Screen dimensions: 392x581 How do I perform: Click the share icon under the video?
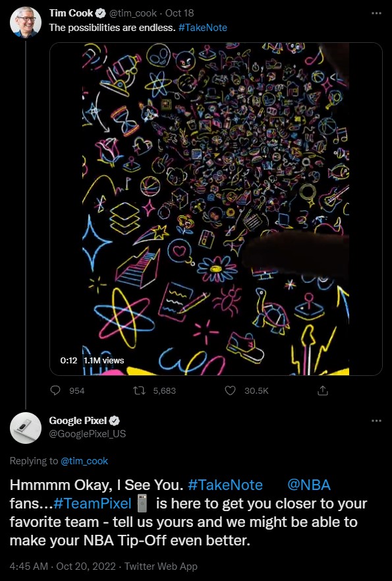click(323, 390)
